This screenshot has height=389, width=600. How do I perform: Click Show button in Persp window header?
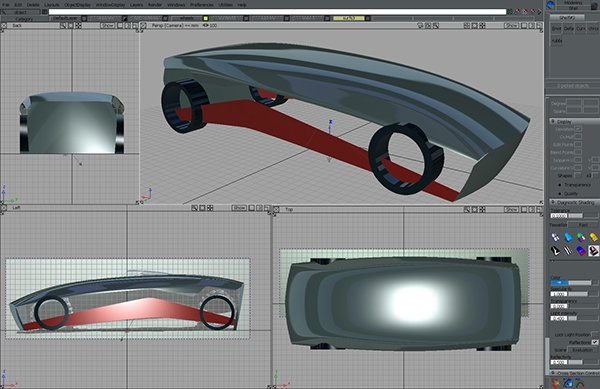(x=512, y=25)
